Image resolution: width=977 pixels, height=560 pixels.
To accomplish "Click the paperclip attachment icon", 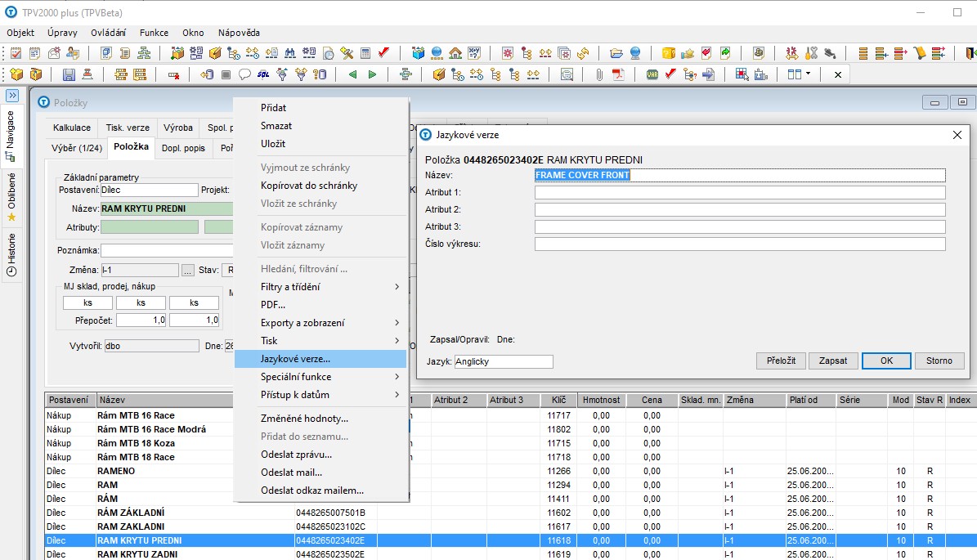I will pyautogui.click(x=598, y=74).
